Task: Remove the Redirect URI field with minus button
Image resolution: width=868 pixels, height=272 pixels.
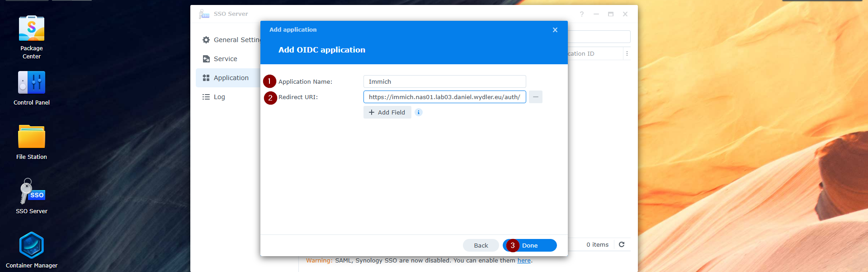Action: [x=536, y=97]
